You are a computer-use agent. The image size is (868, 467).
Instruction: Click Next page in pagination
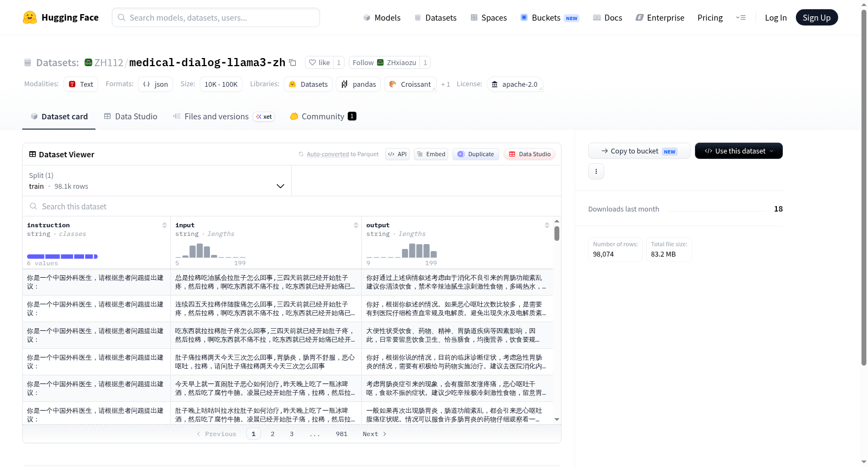click(374, 434)
